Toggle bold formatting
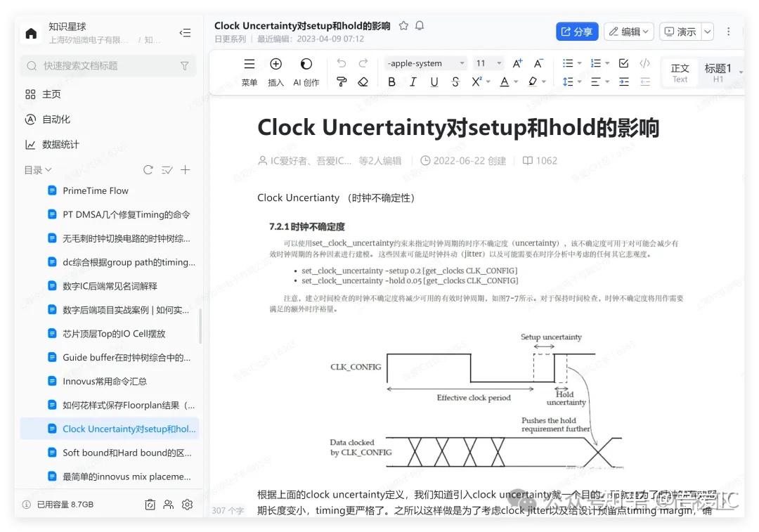The height and width of the screenshot is (532, 759). (x=391, y=82)
